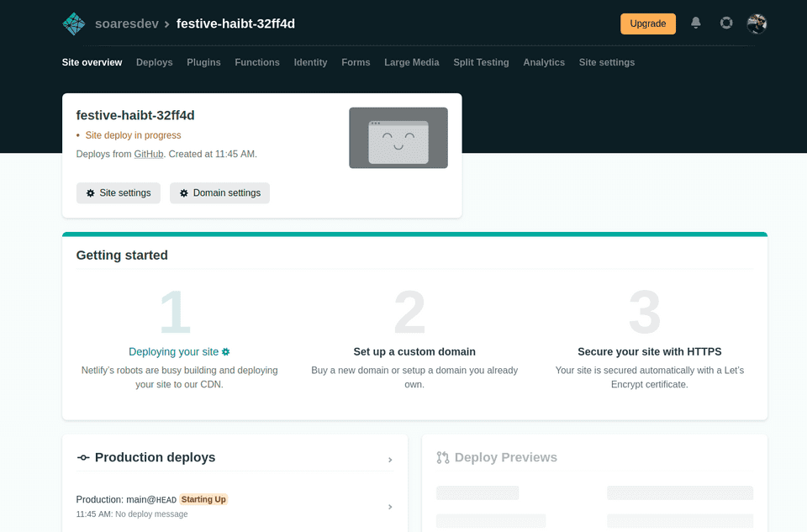Follow the GitHub link
This screenshot has height=532, width=807.
coord(149,155)
